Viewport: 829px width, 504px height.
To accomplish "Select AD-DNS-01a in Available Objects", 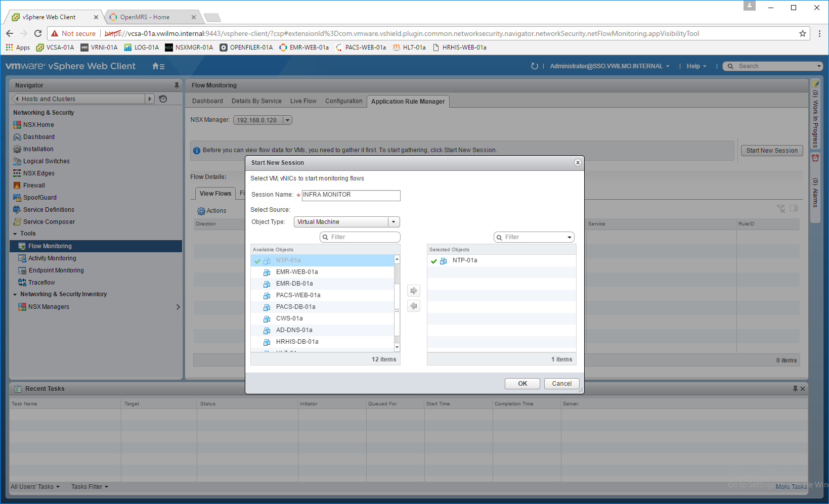I will [x=322, y=330].
